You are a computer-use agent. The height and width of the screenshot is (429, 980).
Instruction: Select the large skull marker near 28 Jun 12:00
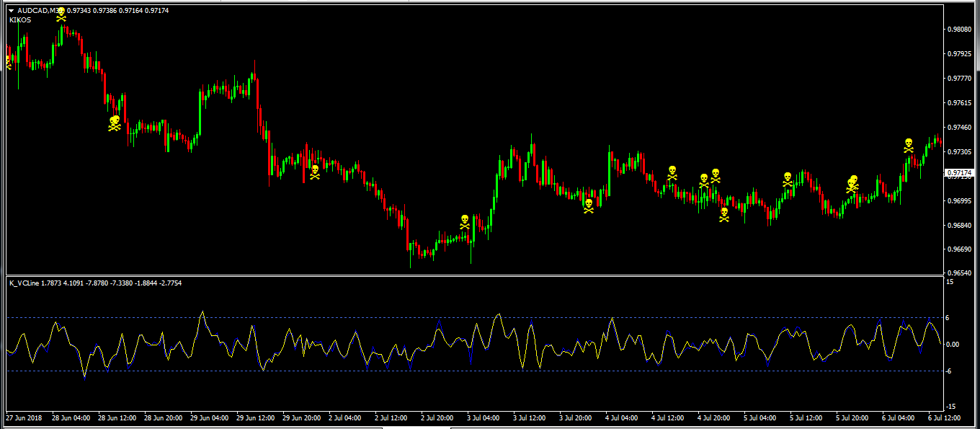pos(115,123)
